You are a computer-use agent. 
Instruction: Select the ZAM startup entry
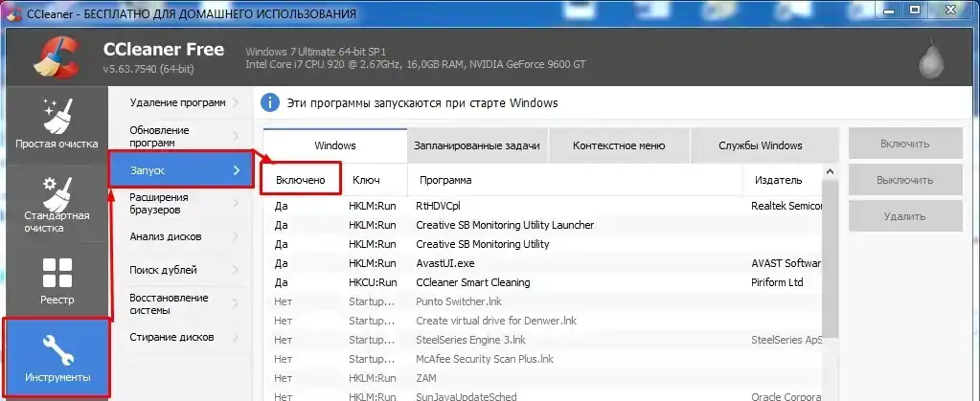[x=542, y=378]
